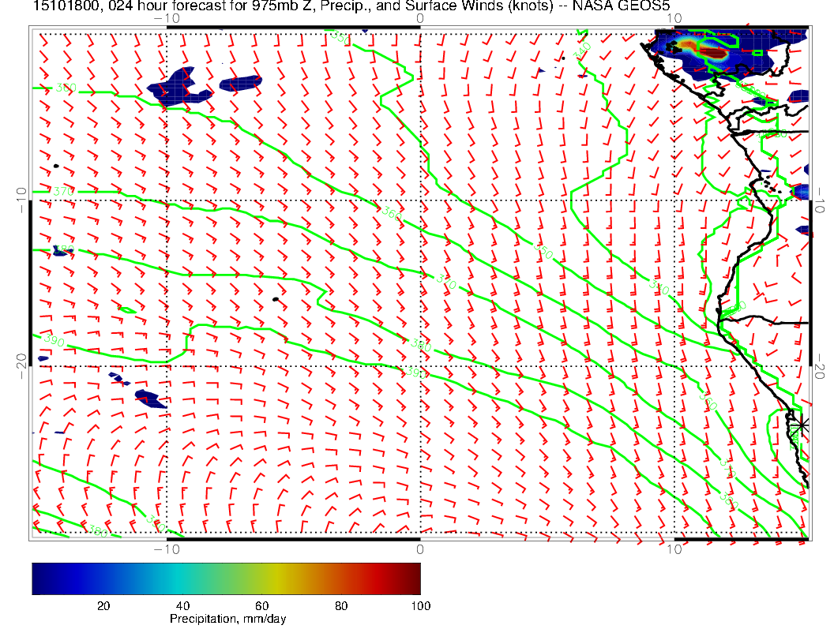Click the 60 tick label on the colorbar
The width and height of the screenshot is (834, 644).
coord(261,605)
